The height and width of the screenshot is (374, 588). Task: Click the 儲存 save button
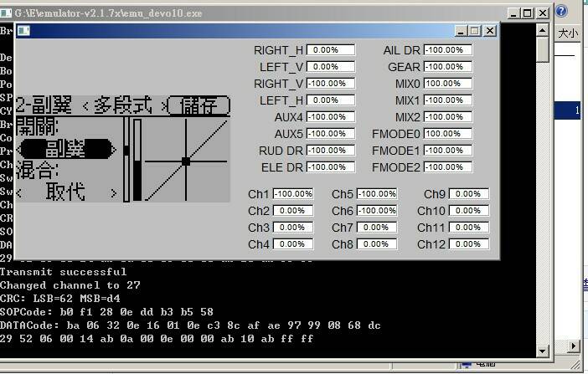click(x=199, y=105)
